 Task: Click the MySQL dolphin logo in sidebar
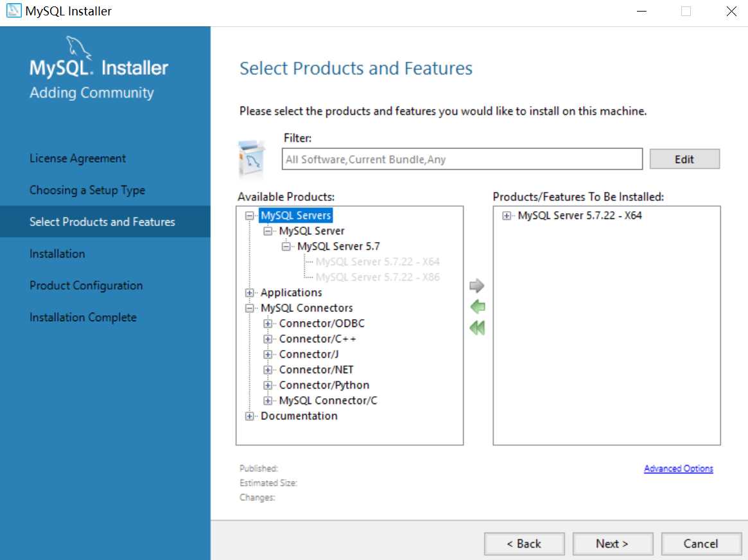click(x=79, y=48)
